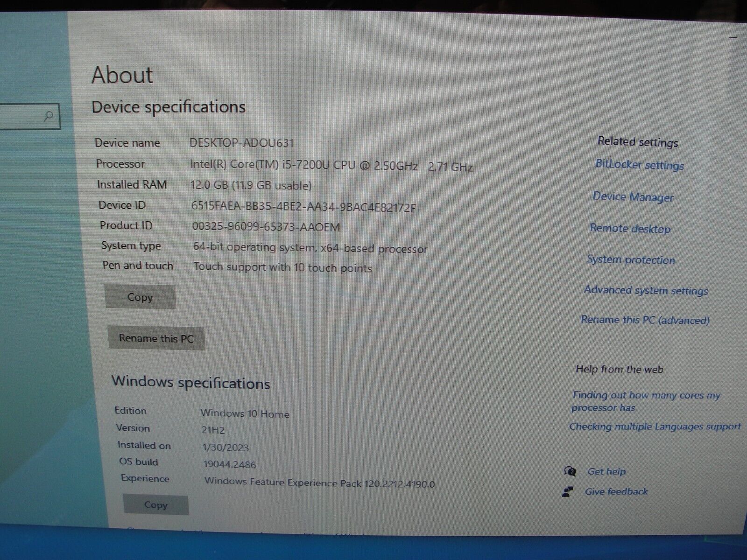Click Product ID value 00325-96099-65373-AAOEM
Image resolution: width=747 pixels, height=560 pixels.
(x=266, y=227)
